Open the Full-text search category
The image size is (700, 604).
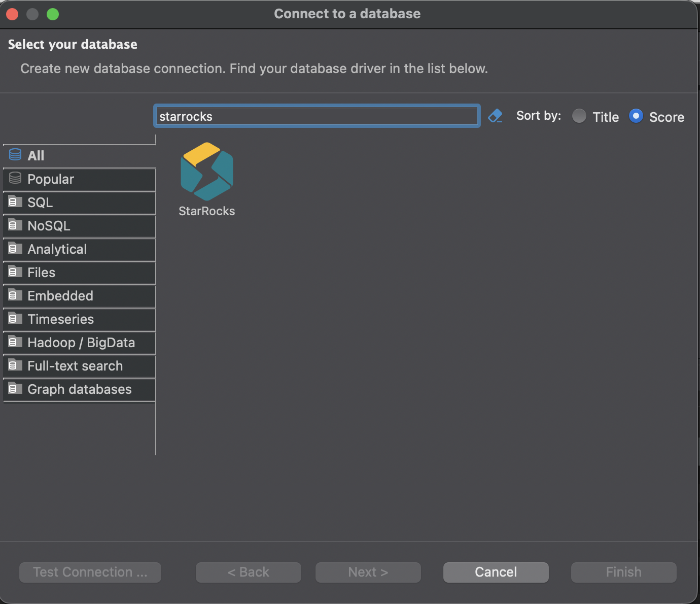pos(80,366)
